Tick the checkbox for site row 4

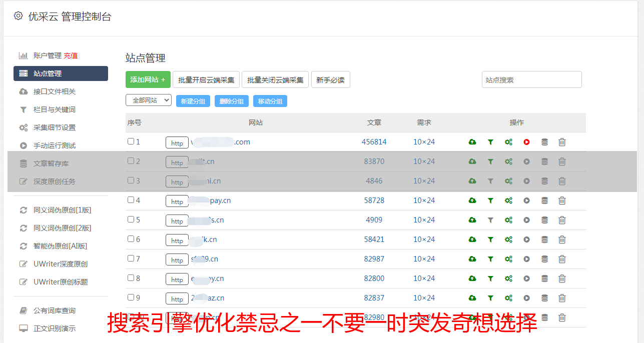tap(131, 200)
